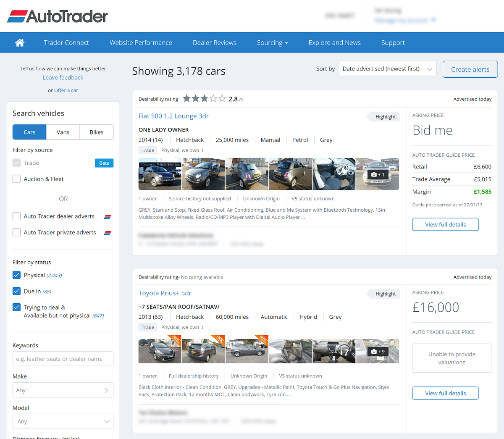Screen dimensions: 504x439
Task: Open the Dealer Reviews menu item
Action: coord(214,42)
